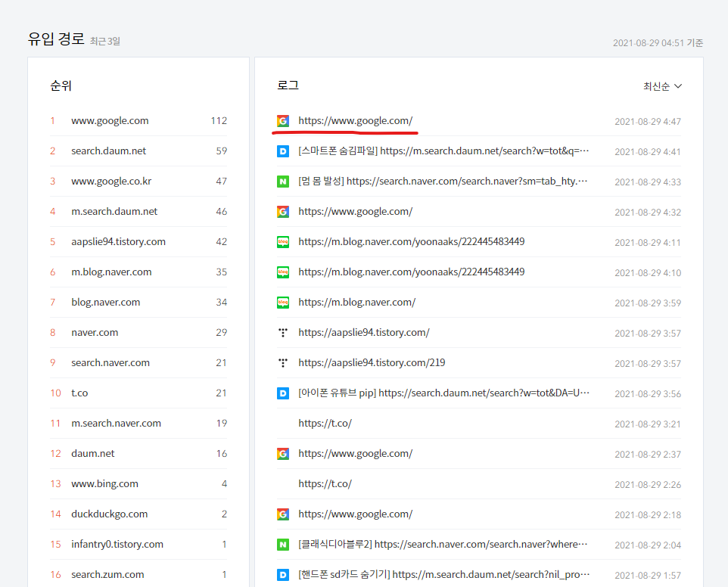Screen dimensions: 728x587
Task: Select search.daum.net in the ranking list
Action: click(x=109, y=151)
